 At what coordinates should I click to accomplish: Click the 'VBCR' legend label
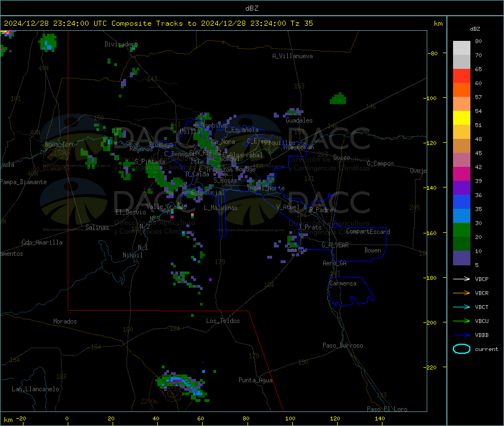click(x=482, y=293)
